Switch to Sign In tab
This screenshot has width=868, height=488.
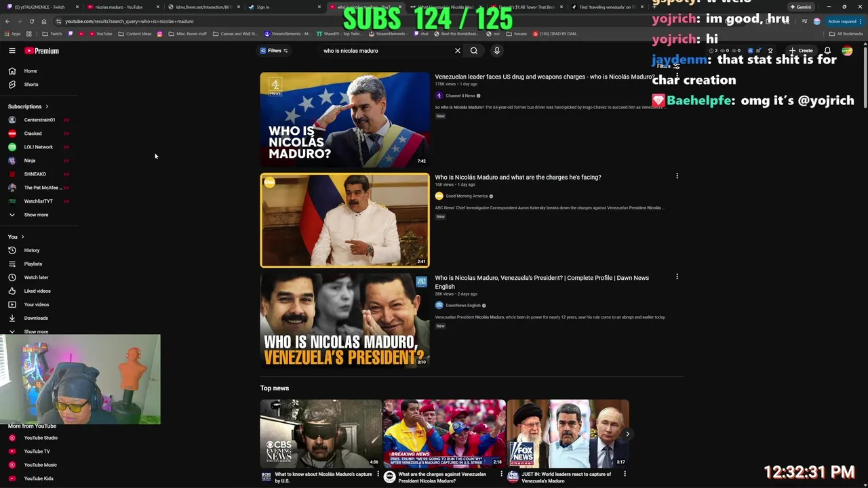[x=283, y=7]
